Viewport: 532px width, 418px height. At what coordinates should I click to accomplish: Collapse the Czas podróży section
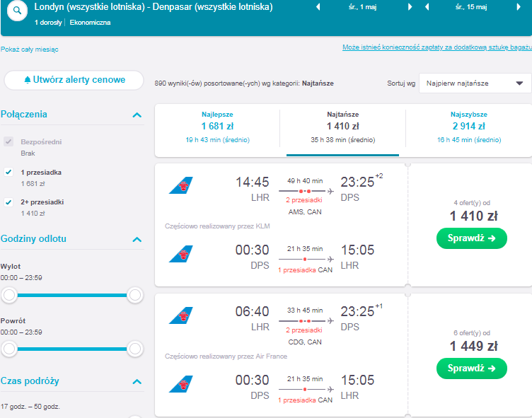pos(137,382)
